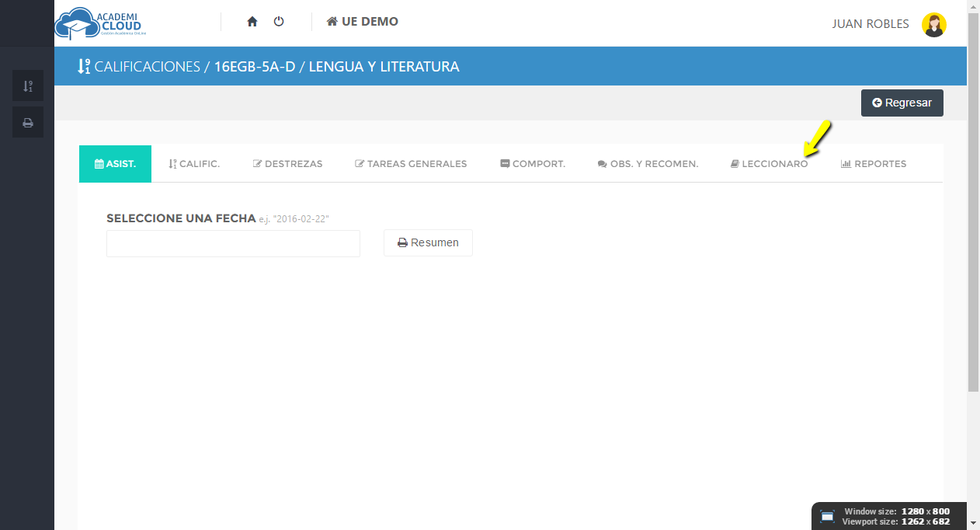Open the UE DEMO institution link
This screenshot has height=530, width=980.
pyautogui.click(x=363, y=22)
